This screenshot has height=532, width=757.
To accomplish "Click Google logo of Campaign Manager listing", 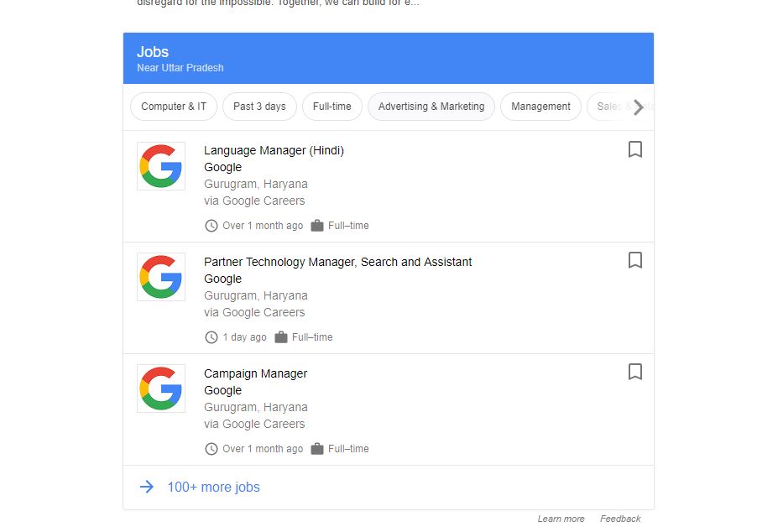I will click(x=161, y=389).
